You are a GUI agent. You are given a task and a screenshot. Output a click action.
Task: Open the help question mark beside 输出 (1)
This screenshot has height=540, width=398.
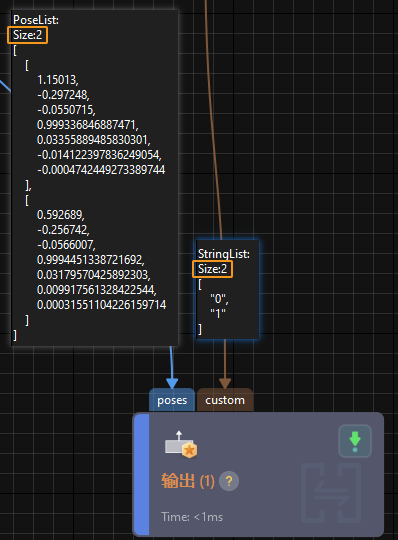pyautogui.click(x=229, y=481)
